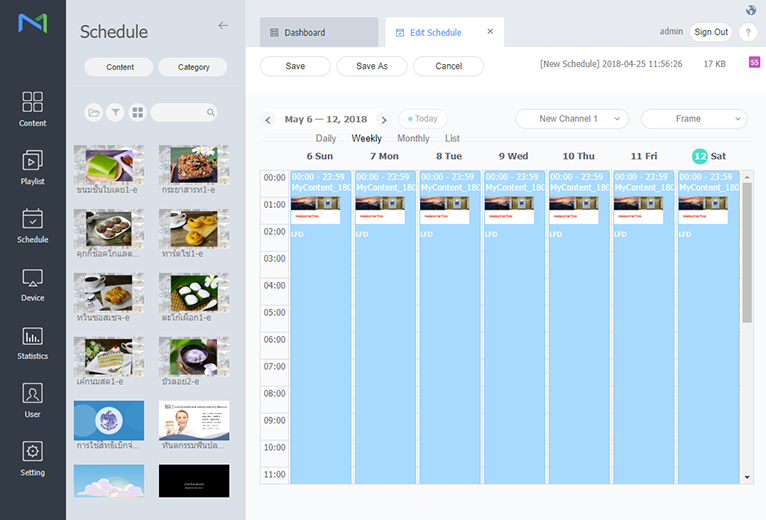Select the dental woman thumbnail

pyautogui.click(x=194, y=420)
